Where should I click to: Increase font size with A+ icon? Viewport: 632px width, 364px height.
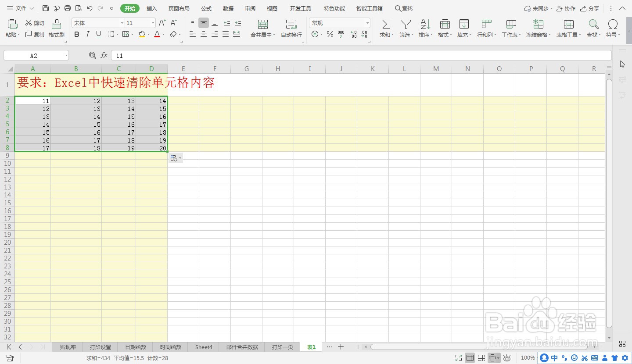point(162,23)
